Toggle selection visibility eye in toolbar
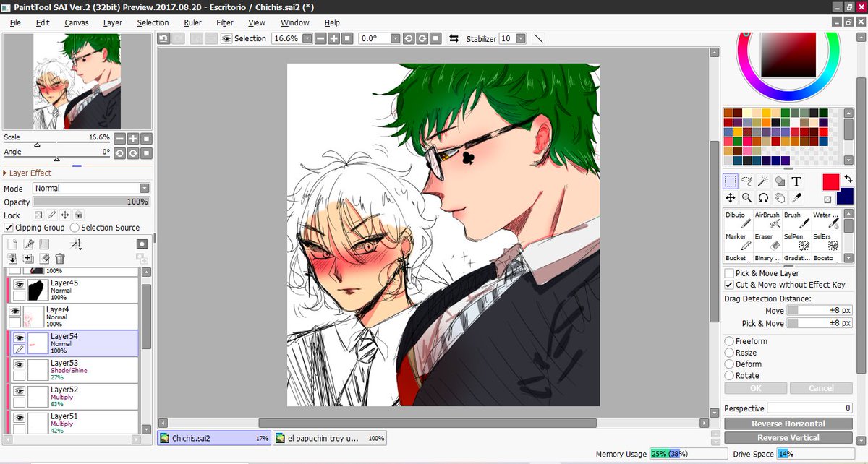The height and width of the screenshot is (464, 868). [226, 38]
